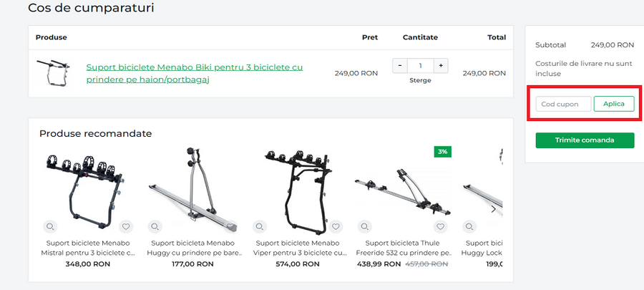Click the heart icon on Menabo Huggy product
This screenshot has height=290, width=644.
pos(231,227)
